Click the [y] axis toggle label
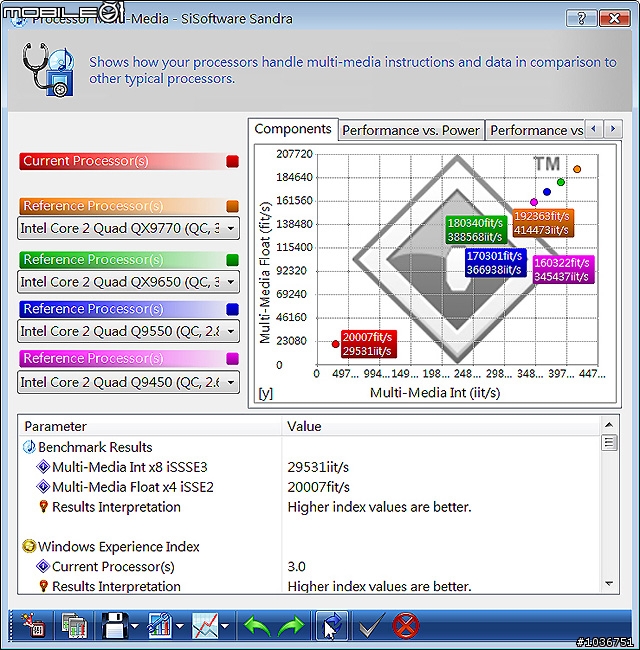Viewport: 640px width, 650px height. pos(266,393)
